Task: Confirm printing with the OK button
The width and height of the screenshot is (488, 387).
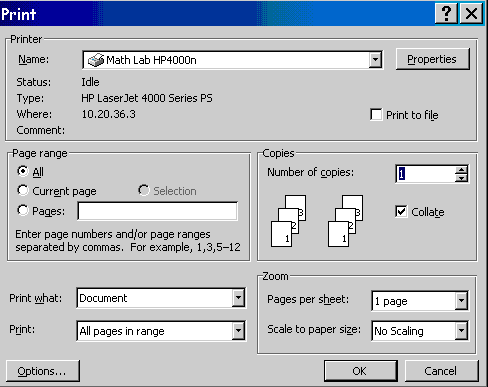Action: tap(361, 371)
